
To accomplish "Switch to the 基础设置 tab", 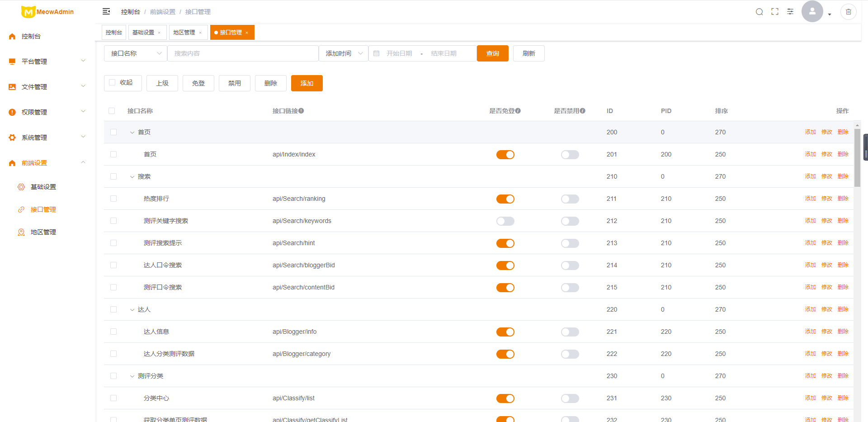I will pos(143,33).
